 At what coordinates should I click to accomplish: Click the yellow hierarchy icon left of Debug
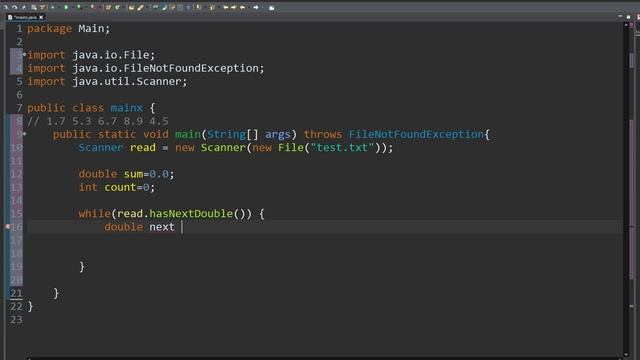tap(42, 7)
